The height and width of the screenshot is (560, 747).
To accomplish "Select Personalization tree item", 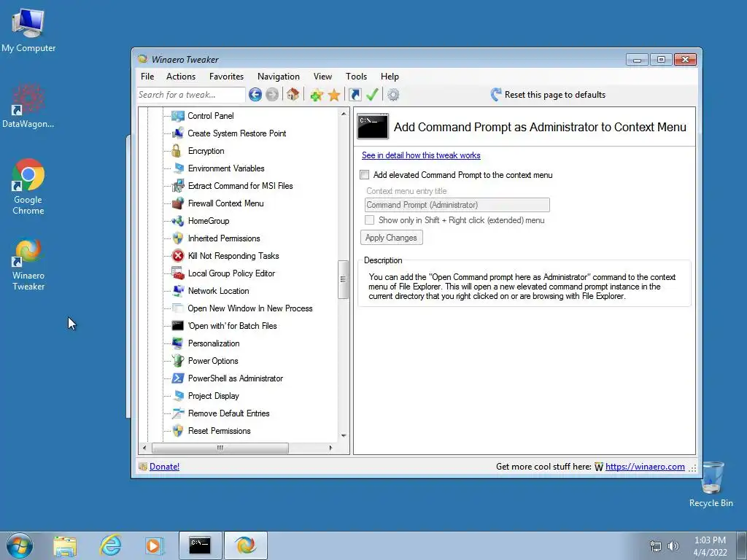I will click(x=214, y=343).
